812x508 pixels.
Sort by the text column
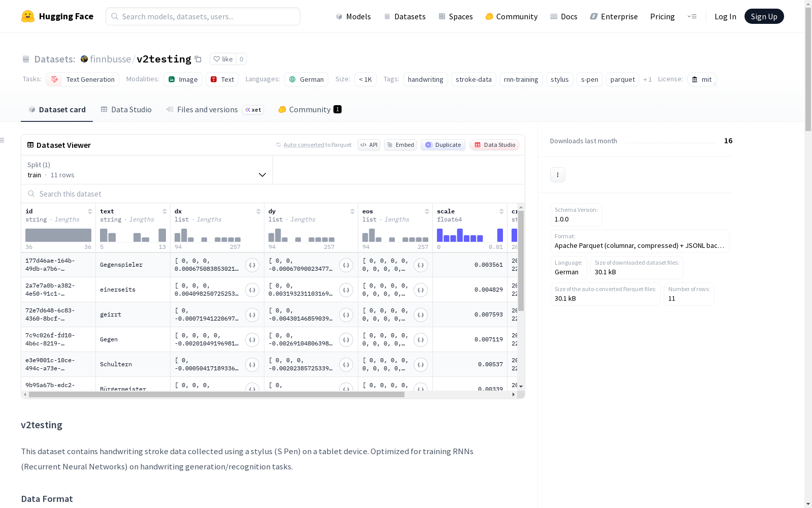click(x=164, y=211)
